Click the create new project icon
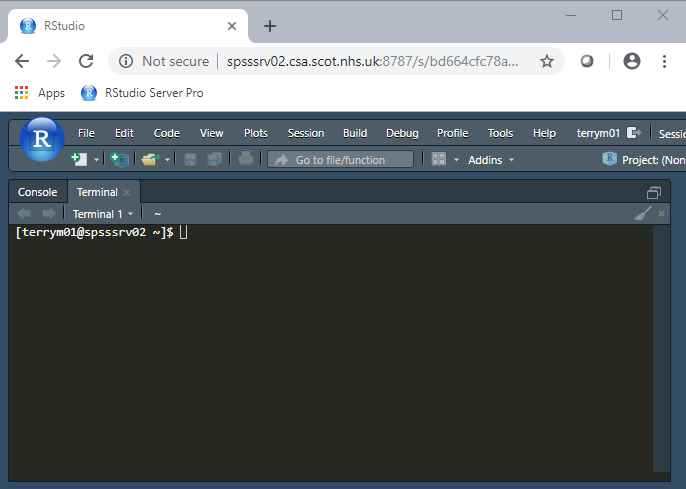This screenshot has height=489, width=686. pyautogui.click(x=119, y=160)
